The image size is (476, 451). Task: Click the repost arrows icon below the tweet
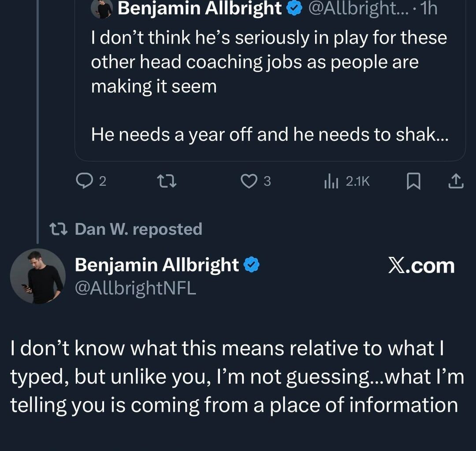coord(167,181)
